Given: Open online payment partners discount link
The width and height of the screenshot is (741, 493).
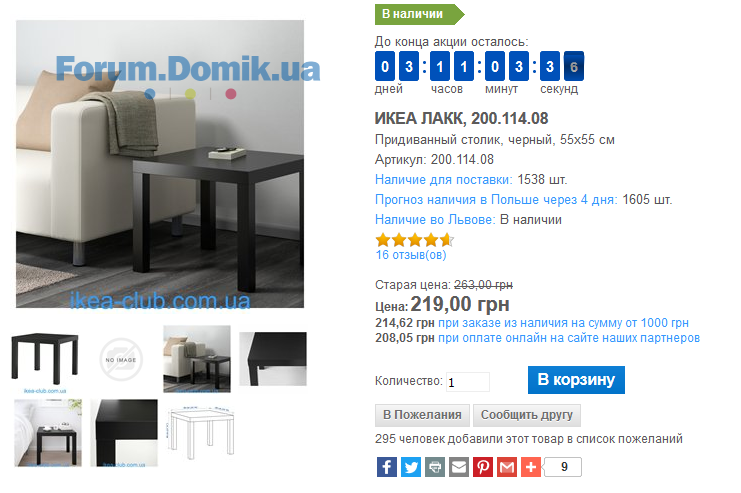Looking at the screenshot, I should (569, 338).
